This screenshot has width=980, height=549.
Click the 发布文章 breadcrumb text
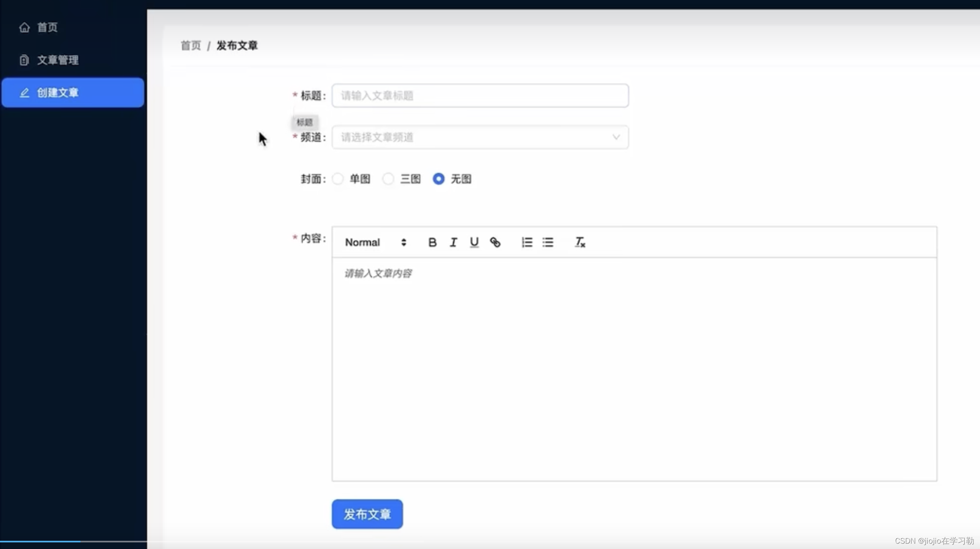(x=237, y=45)
